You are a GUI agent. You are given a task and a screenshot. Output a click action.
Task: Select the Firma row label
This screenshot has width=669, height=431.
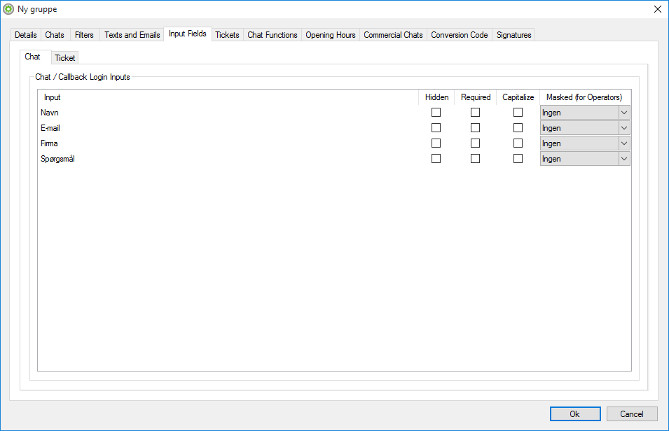pyautogui.click(x=49, y=143)
